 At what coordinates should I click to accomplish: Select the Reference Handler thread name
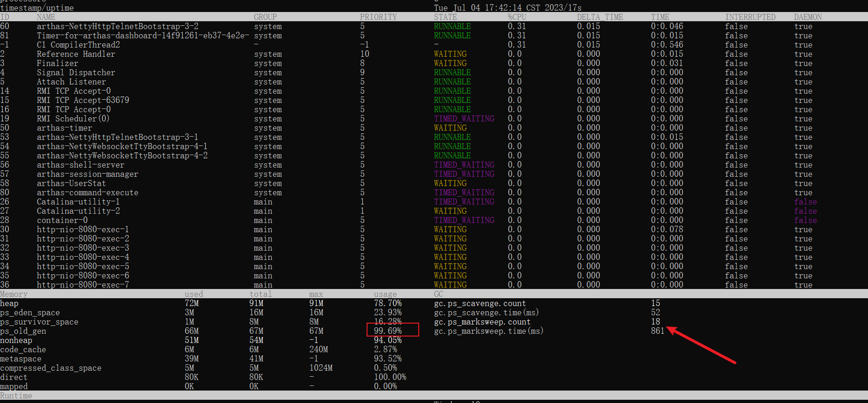tap(76, 54)
